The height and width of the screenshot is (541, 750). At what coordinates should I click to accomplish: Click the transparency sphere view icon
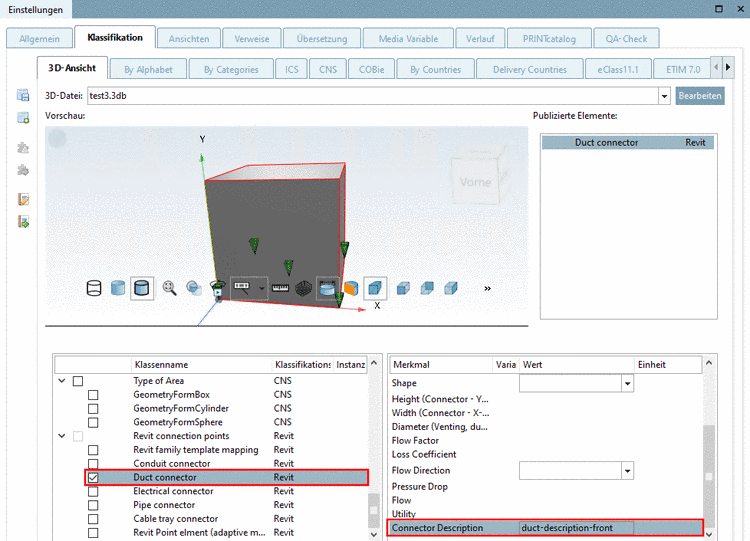pyautogui.click(x=194, y=288)
